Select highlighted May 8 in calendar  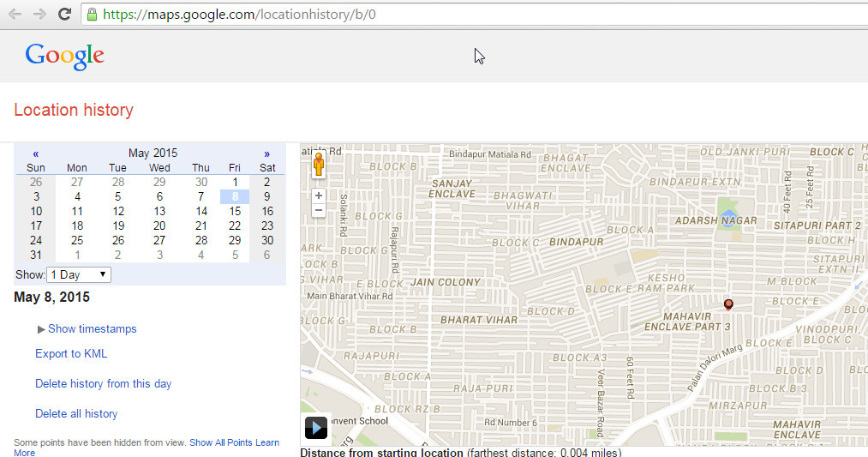point(235,196)
